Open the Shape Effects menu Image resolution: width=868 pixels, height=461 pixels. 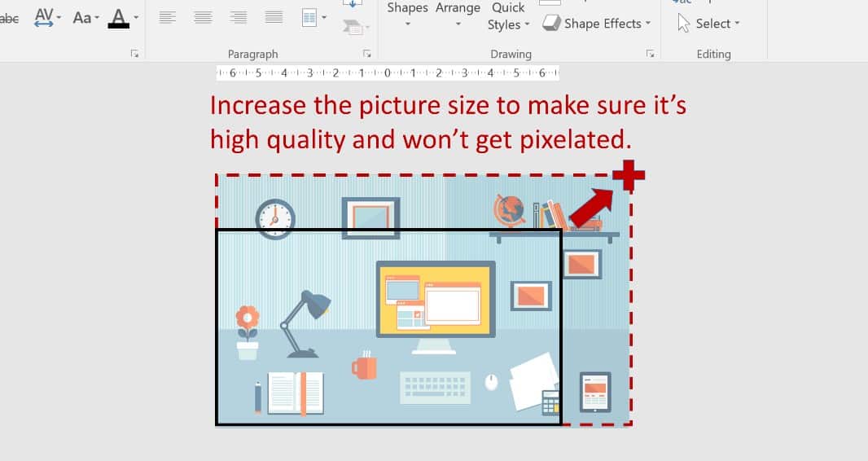click(x=597, y=24)
